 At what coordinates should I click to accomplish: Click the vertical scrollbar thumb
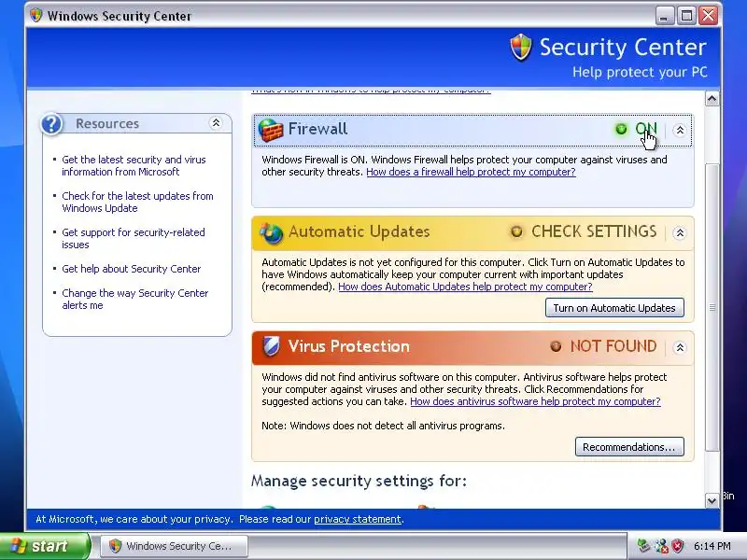pos(712,308)
